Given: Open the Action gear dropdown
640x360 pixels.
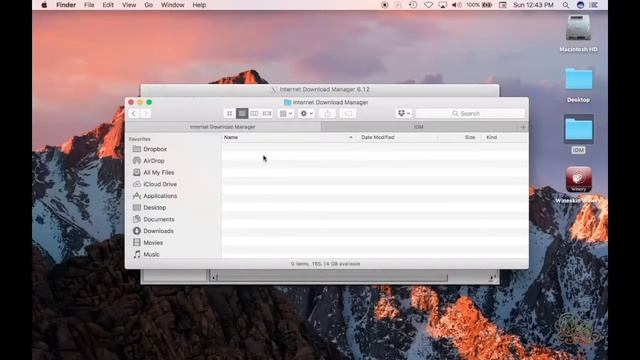Looking at the screenshot, I should [x=307, y=113].
